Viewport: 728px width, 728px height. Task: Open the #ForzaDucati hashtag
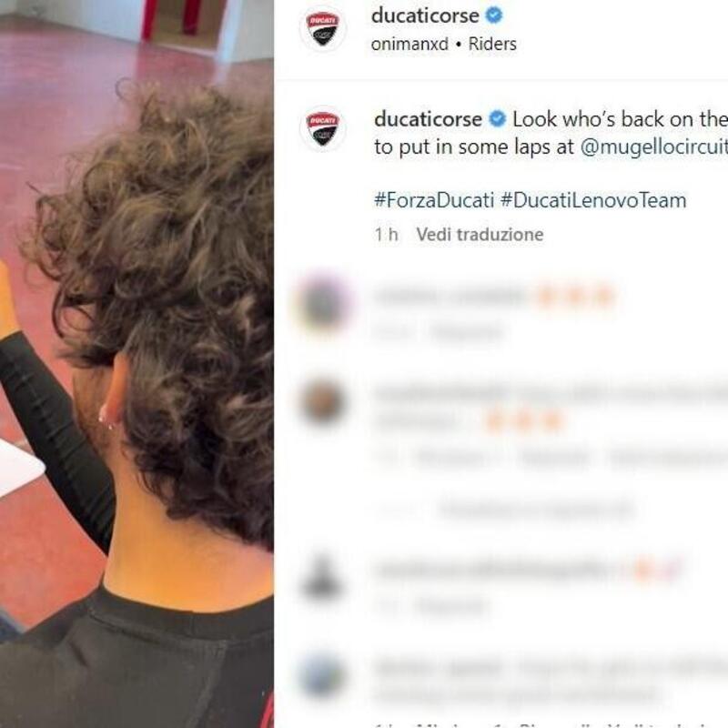[434, 200]
